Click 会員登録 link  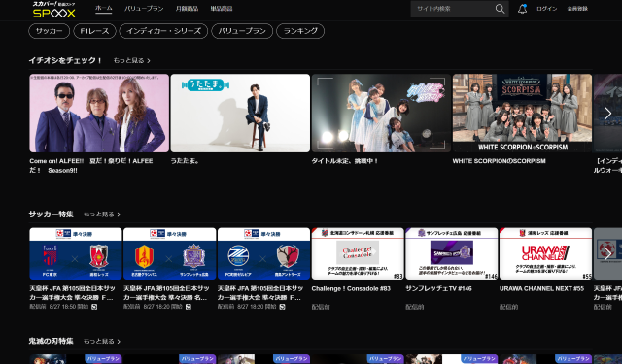click(x=577, y=9)
